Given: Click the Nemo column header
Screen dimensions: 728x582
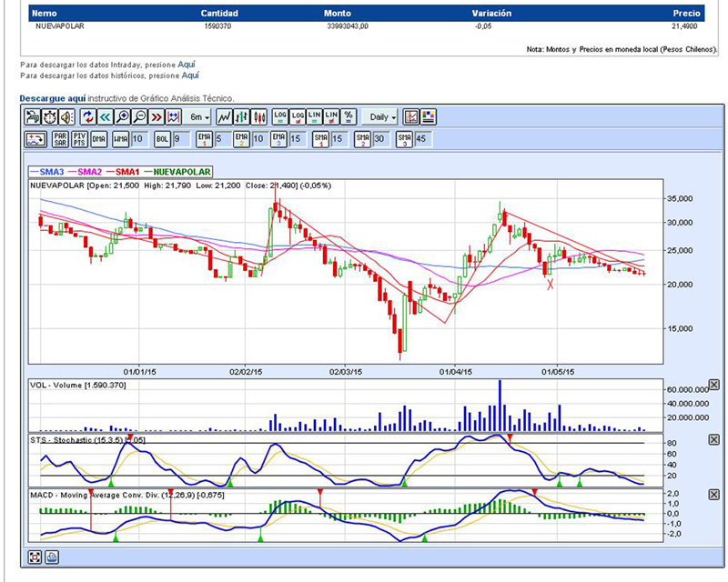Looking at the screenshot, I should (45, 14).
